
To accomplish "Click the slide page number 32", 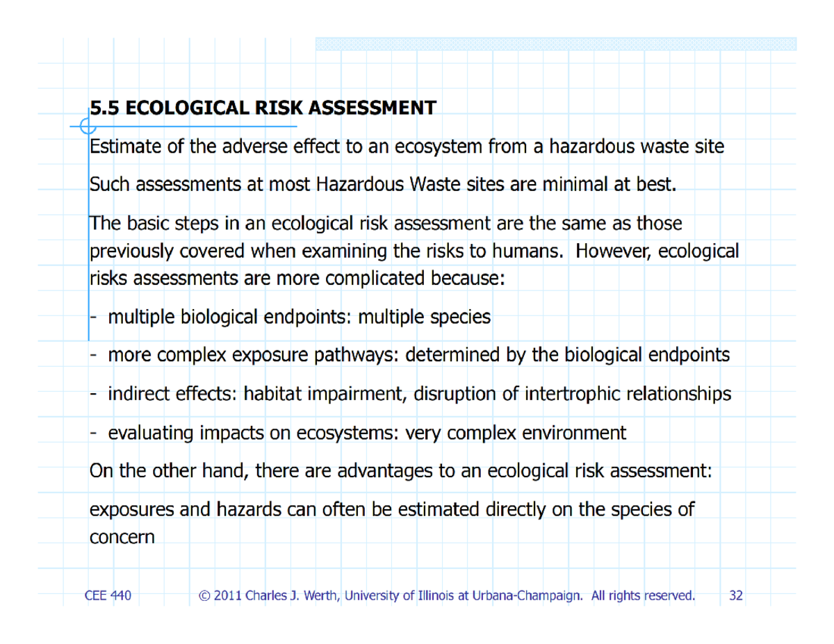I will point(736,595).
